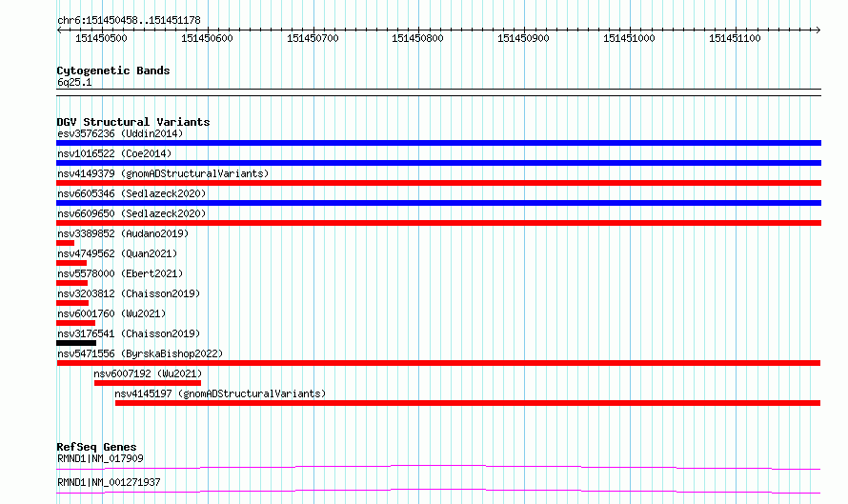Viewport: 848px width, 504px height.
Task: Open the nsv1016522 (Coe2014) variant label
Action: [x=114, y=153]
